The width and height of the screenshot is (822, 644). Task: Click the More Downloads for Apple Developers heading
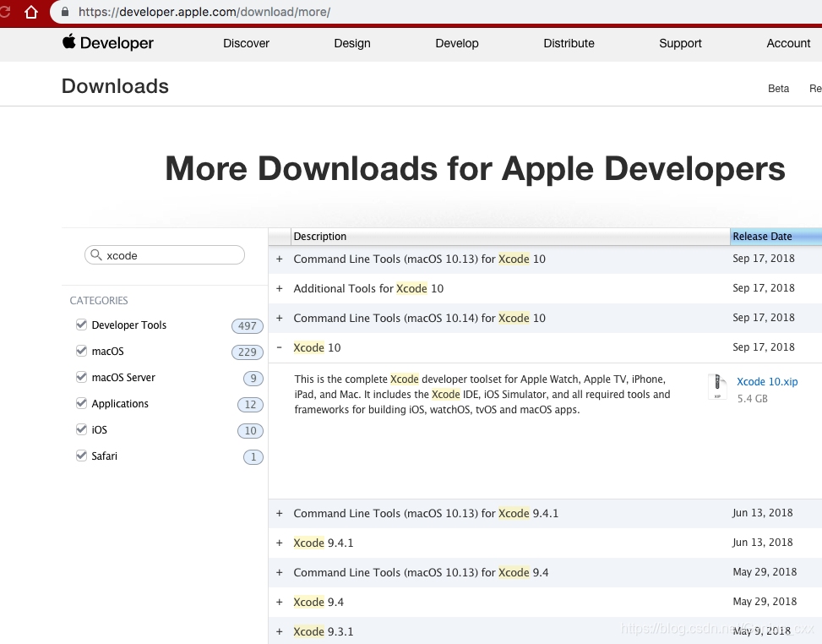click(x=475, y=169)
